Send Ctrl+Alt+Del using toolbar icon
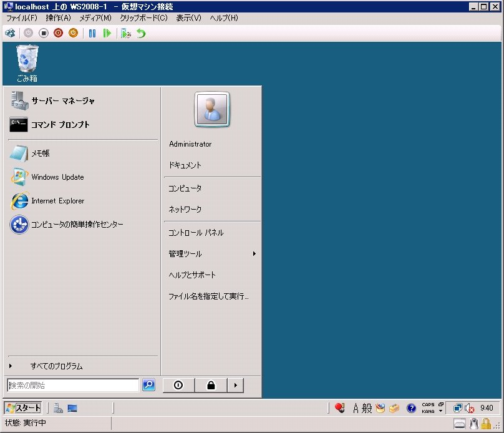Image resolution: width=504 pixels, height=433 pixels. 10,33
